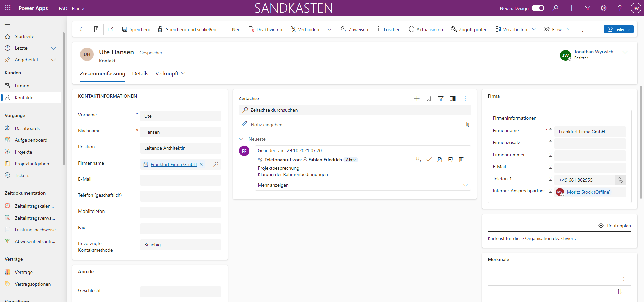Click the Vorname input field

(180, 116)
